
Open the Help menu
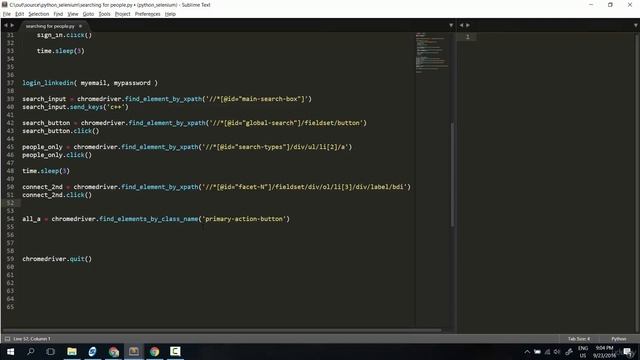pos(170,14)
